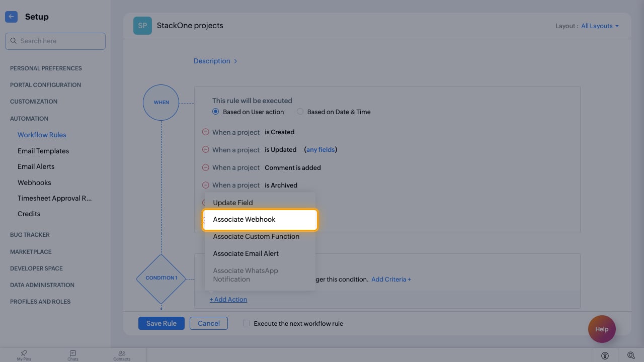This screenshot has height=362, width=644.
Task: Open the Help bubble
Action: (602, 329)
